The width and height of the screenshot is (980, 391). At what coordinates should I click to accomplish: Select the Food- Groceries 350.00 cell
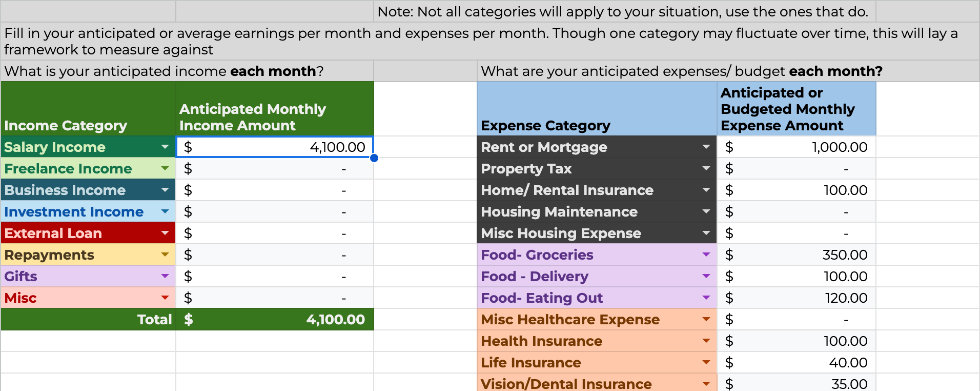(796, 255)
